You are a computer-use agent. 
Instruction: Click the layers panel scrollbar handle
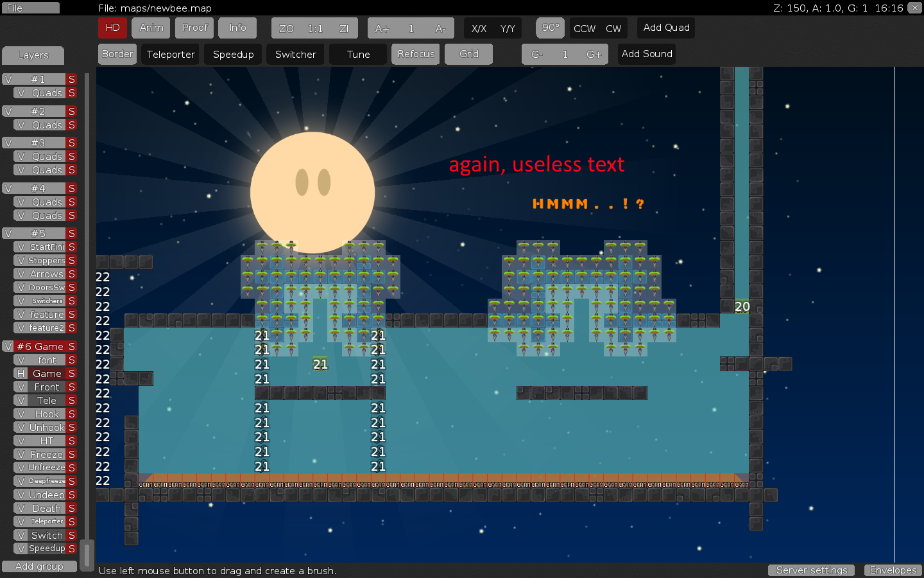coord(88,552)
